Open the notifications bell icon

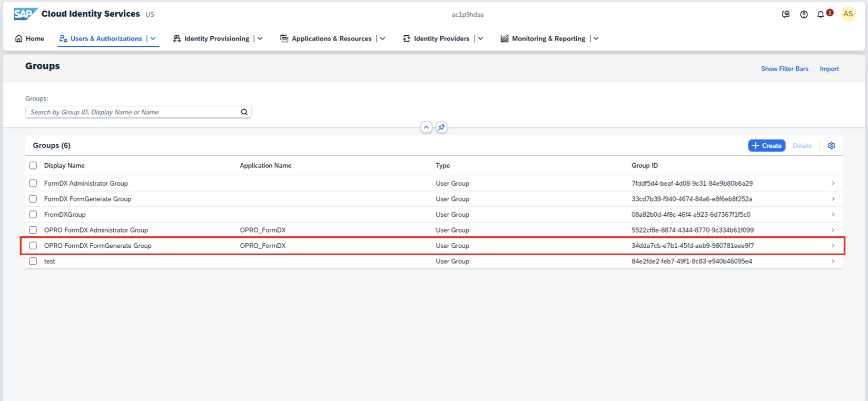(820, 15)
